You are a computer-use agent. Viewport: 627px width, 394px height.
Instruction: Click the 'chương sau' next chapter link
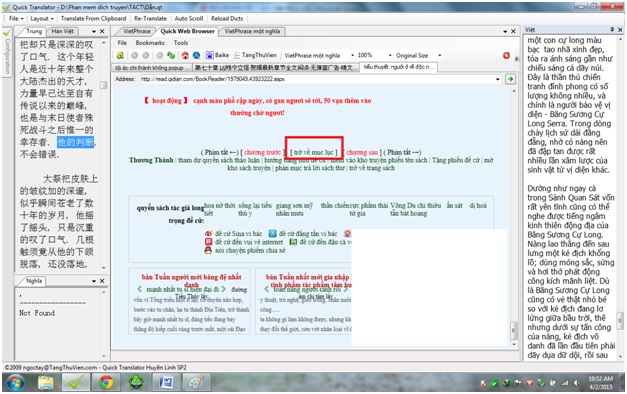[x=362, y=152]
